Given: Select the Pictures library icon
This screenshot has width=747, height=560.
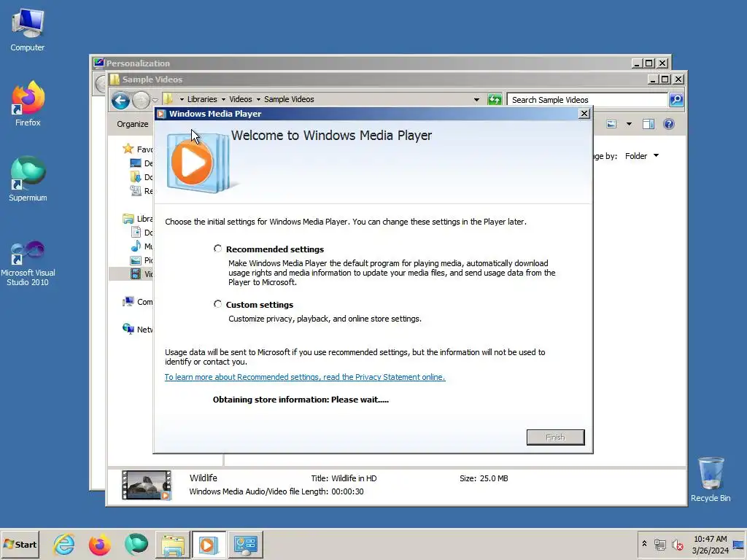Looking at the screenshot, I should 136,260.
